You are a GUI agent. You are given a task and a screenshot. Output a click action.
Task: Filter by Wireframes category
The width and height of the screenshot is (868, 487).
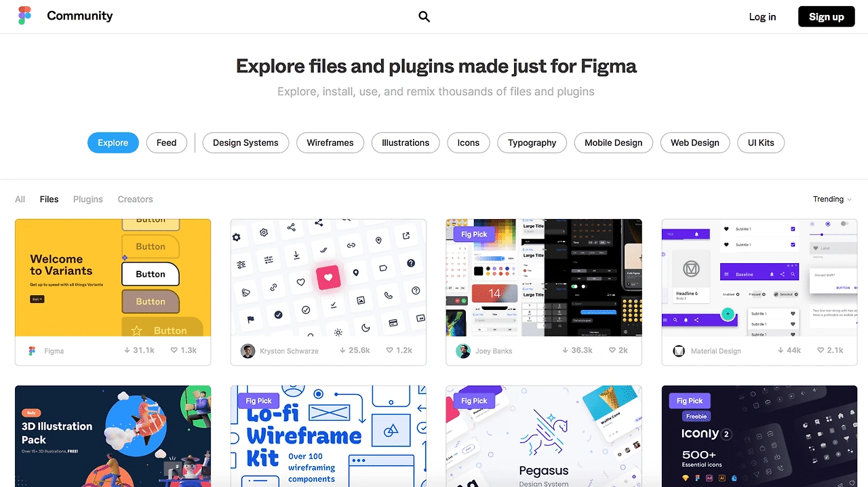pyautogui.click(x=330, y=142)
